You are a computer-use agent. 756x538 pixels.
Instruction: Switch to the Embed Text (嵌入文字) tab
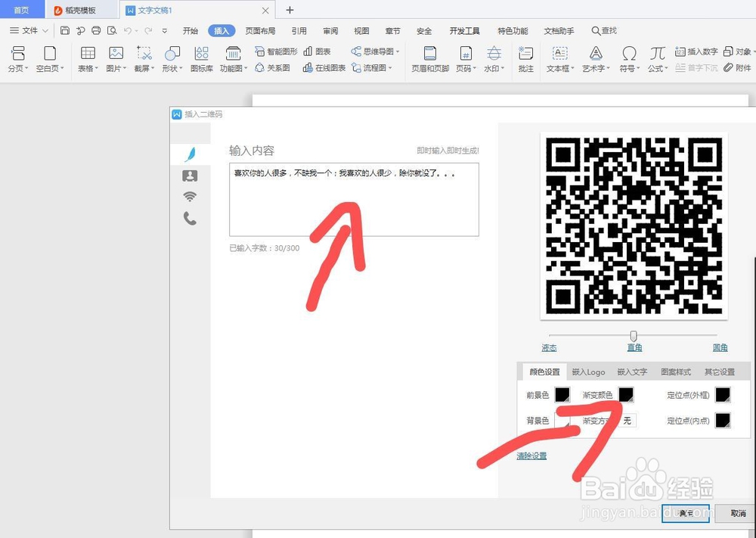[632, 372]
